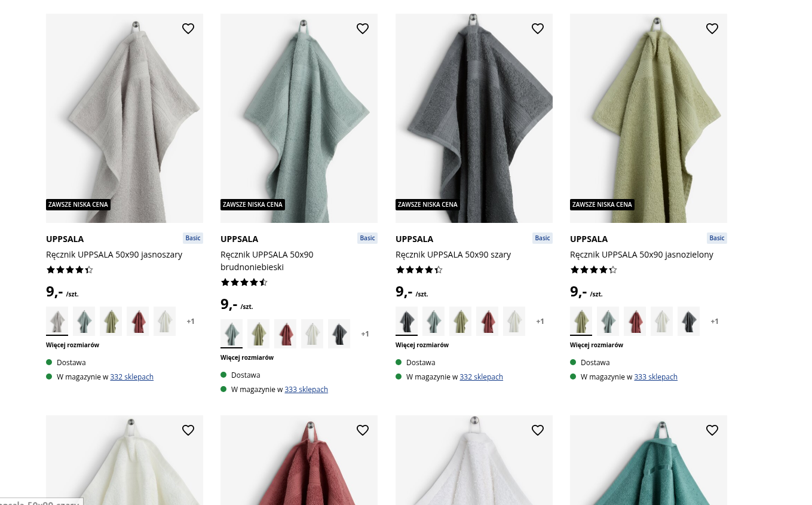Open 333 sklepach link under brudnoniebieski towel
The height and width of the screenshot is (505, 812).
(307, 390)
